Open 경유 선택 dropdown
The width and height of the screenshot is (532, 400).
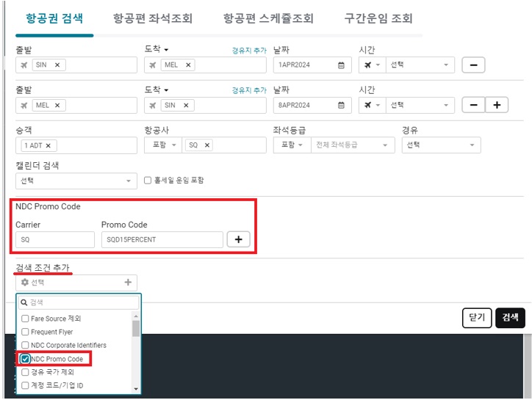click(x=441, y=145)
